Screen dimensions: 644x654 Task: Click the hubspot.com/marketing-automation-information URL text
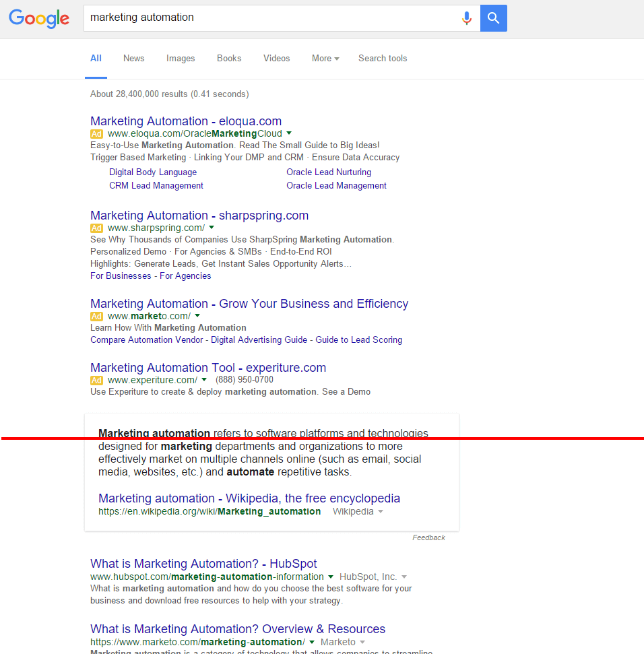coord(207,577)
